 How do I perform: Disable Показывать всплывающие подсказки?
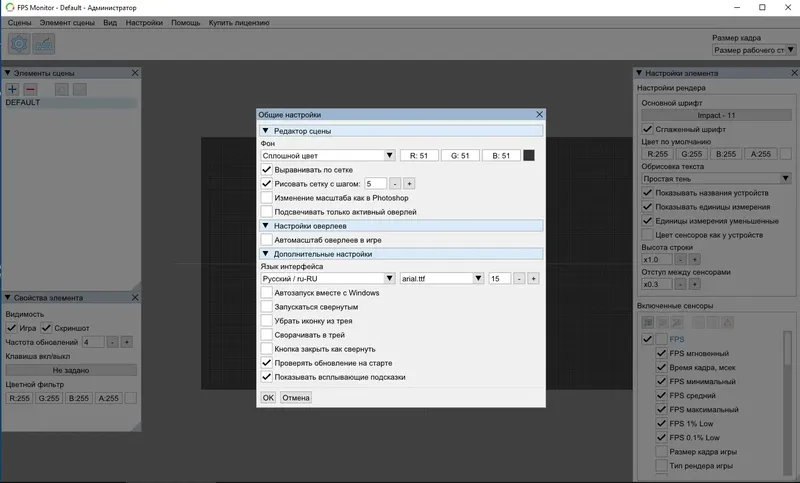pos(266,377)
